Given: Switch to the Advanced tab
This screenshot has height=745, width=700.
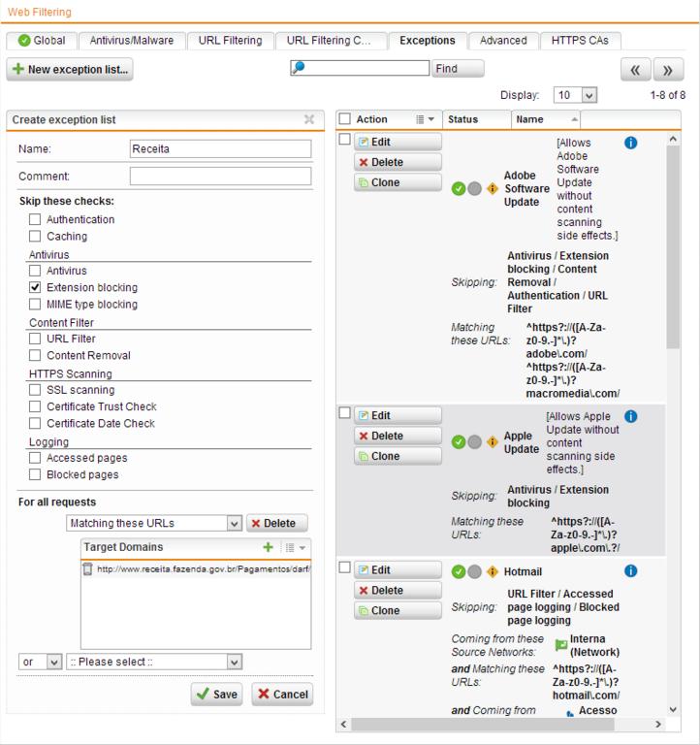Looking at the screenshot, I should tap(503, 41).
